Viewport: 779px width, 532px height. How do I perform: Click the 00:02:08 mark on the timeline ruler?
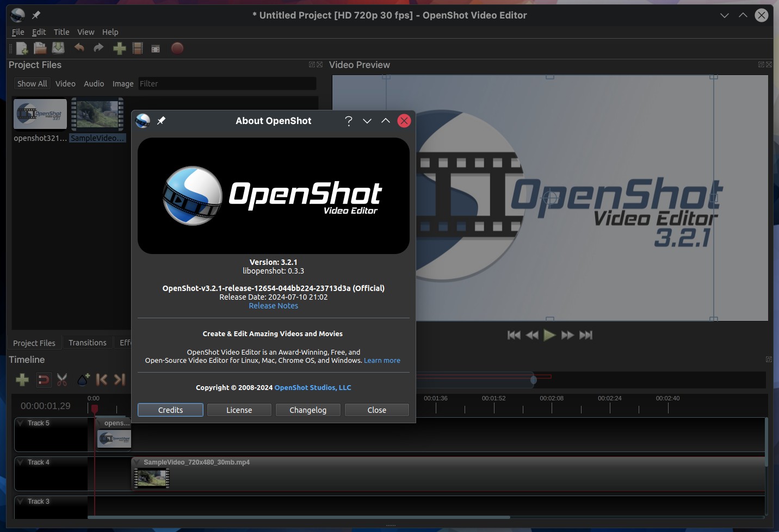pos(552,398)
